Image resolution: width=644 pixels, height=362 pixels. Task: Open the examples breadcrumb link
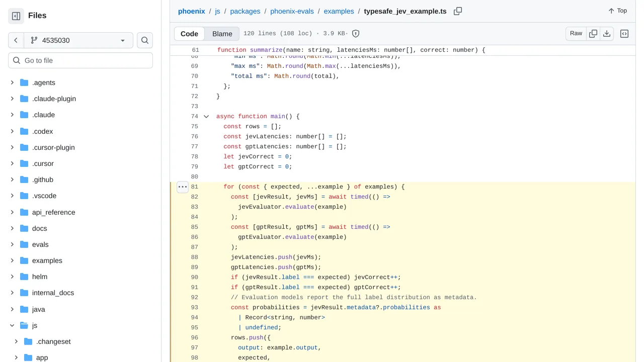[x=339, y=11]
